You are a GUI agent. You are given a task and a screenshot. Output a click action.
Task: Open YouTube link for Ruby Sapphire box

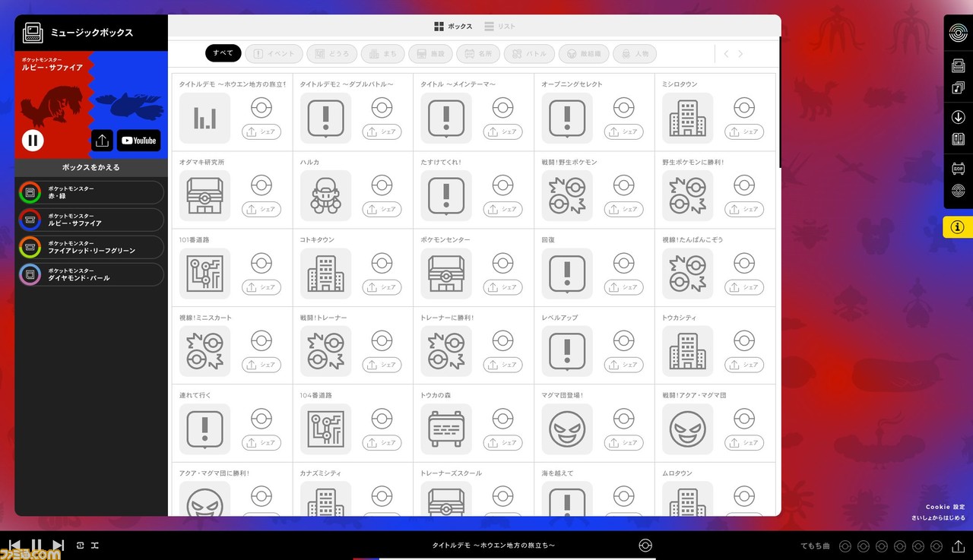[138, 141]
